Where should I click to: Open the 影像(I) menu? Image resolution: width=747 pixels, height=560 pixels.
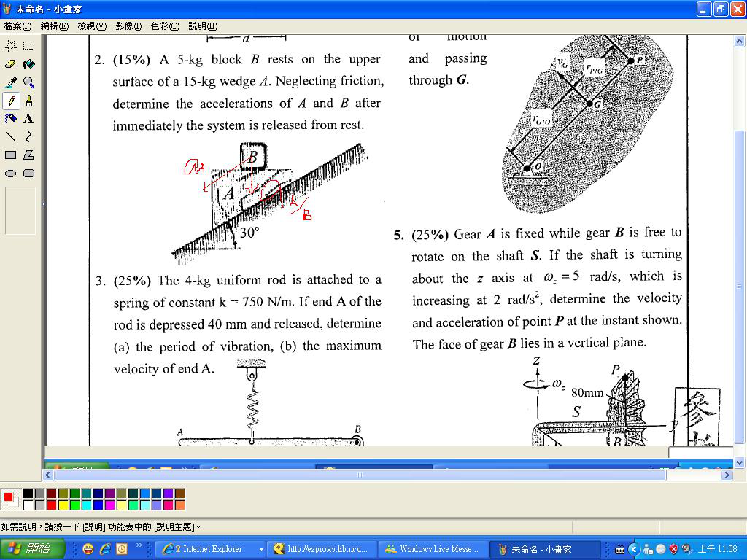pos(128,26)
